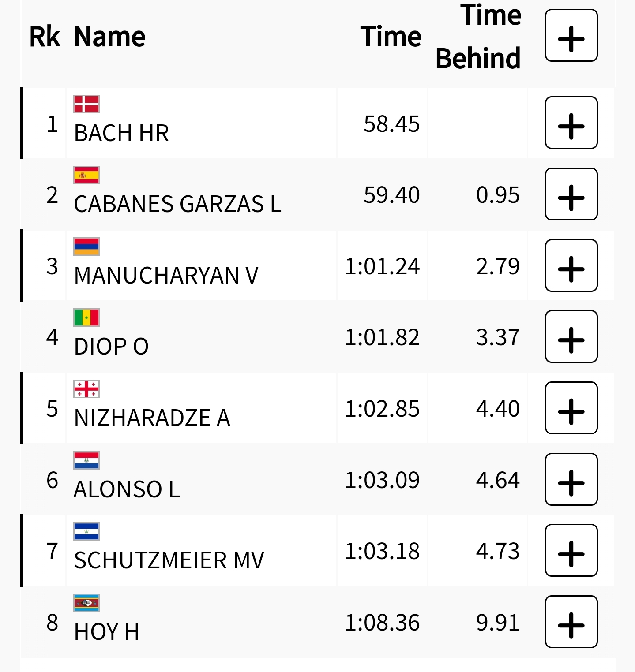This screenshot has width=635, height=672.
Task: Click Paraguay flag icon above ALONSO L
Action: click(86, 460)
